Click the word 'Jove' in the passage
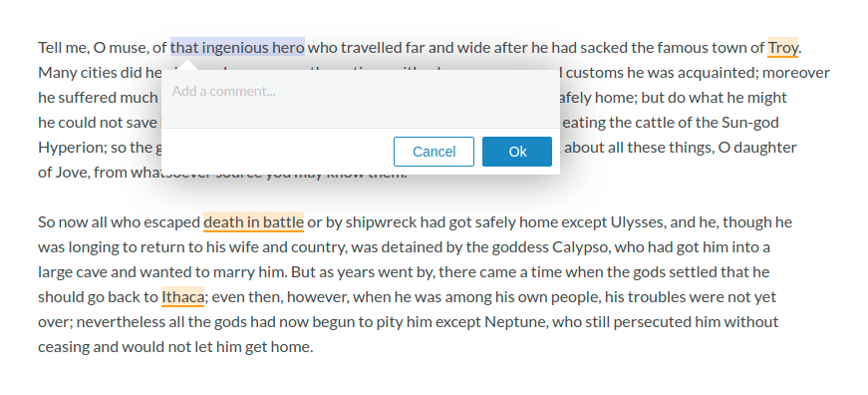The height and width of the screenshot is (395, 868). point(72,173)
